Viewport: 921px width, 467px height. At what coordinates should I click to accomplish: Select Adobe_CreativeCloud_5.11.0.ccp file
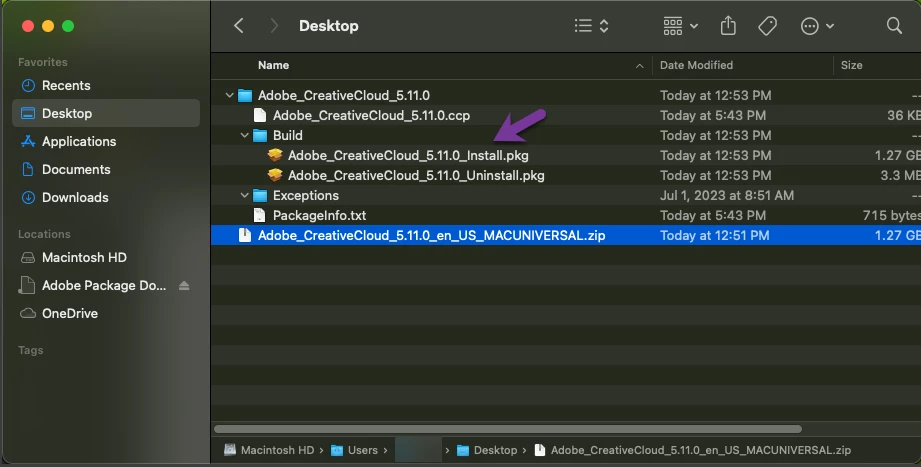[x=371, y=115]
